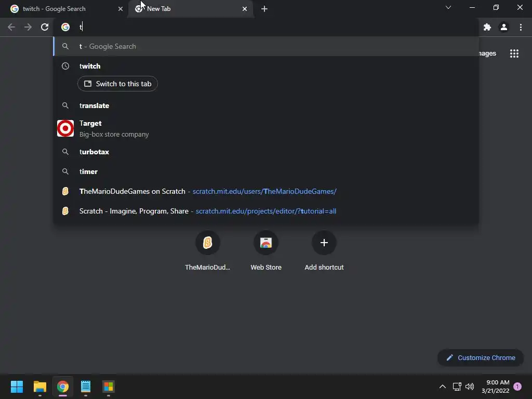This screenshot has width=532, height=399.
Task: Close the twitch - Google Search tab
Action: coord(121,9)
